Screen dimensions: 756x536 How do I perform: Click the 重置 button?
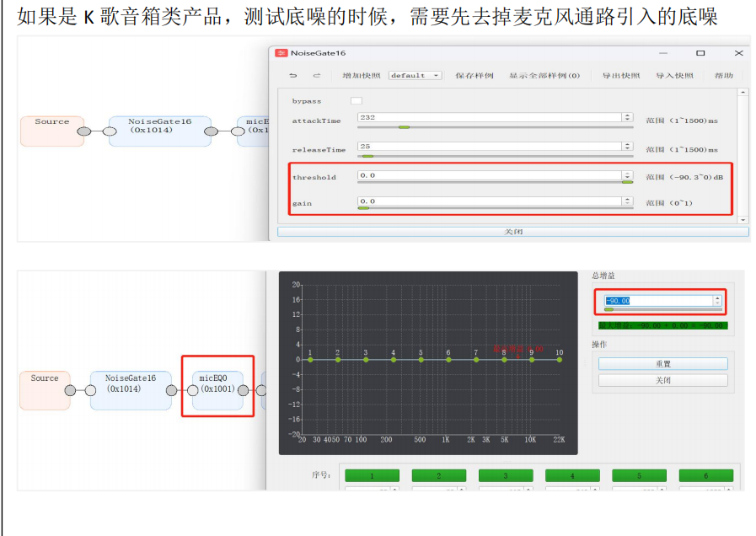coord(663,364)
